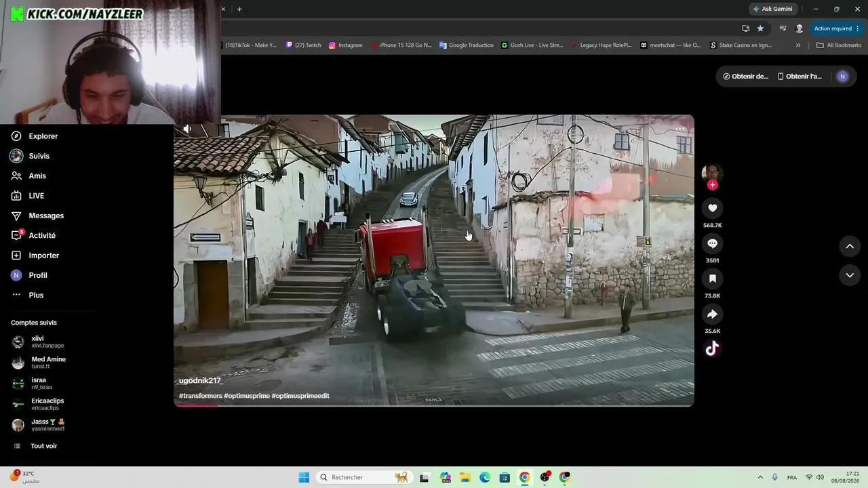Open the #optimusprime hashtag
The width and height of the screenshot is (868, 488).
(247, 396)
